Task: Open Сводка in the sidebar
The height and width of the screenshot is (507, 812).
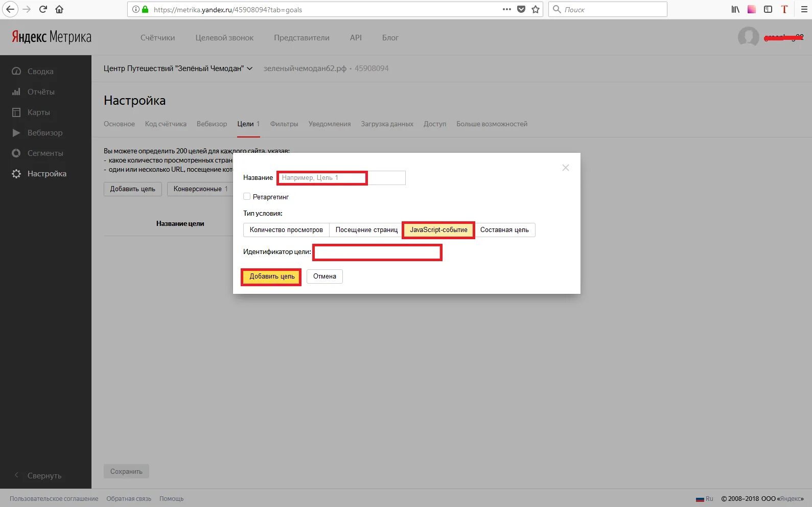Action: pos(40,72)
